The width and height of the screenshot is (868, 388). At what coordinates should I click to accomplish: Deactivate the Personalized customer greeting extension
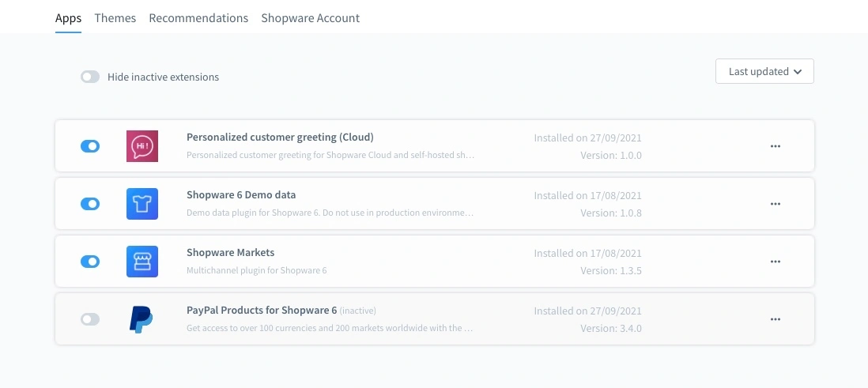[90, 146]
